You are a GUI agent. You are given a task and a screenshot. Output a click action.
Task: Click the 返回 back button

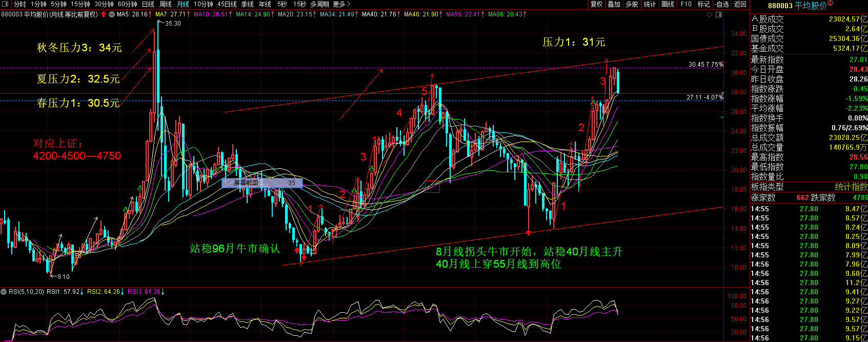pos(740,4)
